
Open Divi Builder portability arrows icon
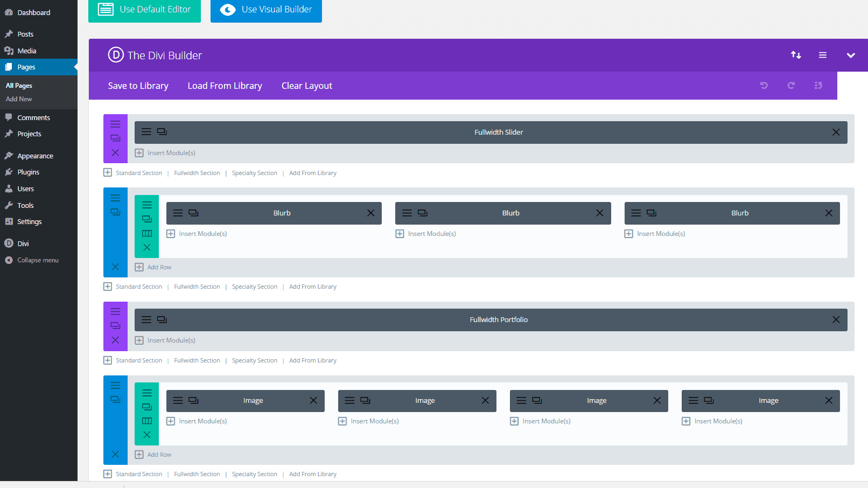click(x=796, y=55)
